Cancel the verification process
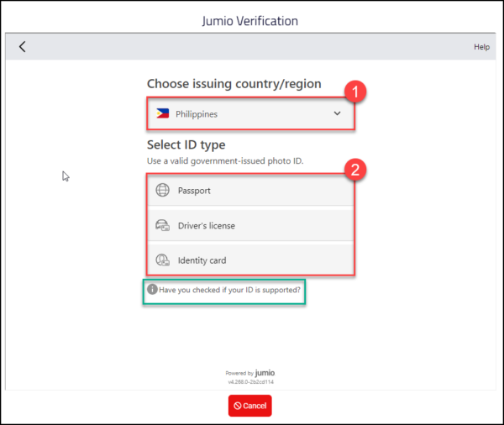Screen dimensions: 504x425 coord(250,406)
